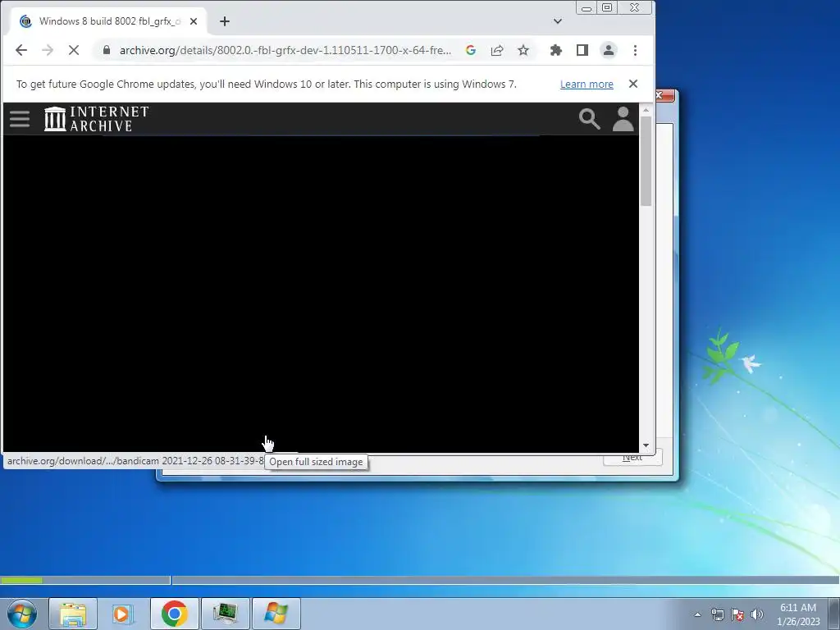The image size is (840, 630).
Task: Dismiss the Chrome update notification bar
Action: click(x=633, y=84)
